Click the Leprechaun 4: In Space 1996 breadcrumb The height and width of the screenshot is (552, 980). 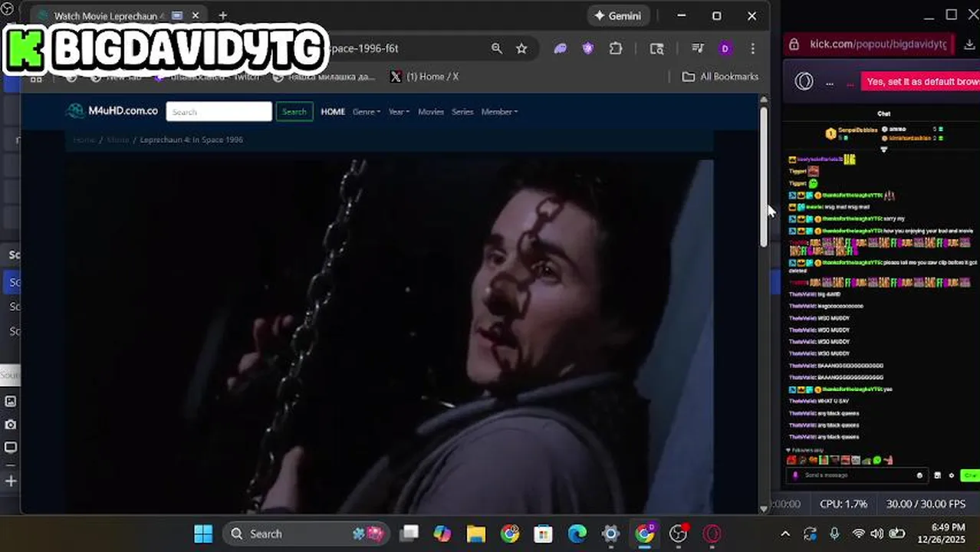click(x=192, y=140)
